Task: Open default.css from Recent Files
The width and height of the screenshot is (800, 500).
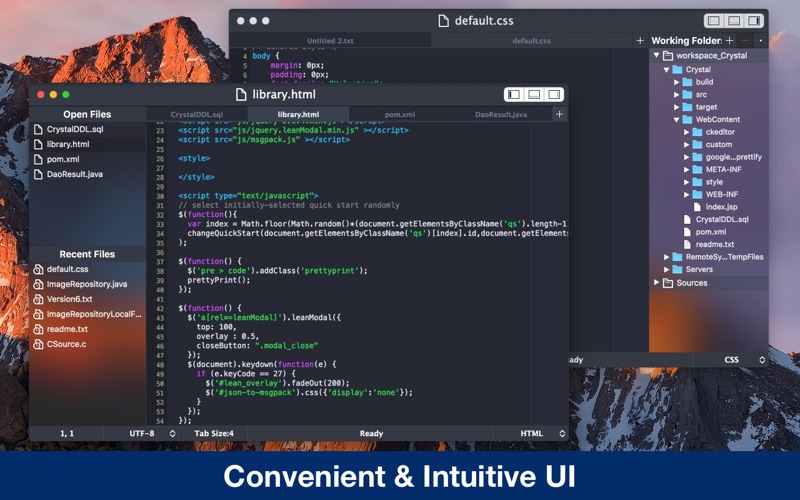Action: pyautogui.click(x=67, y=269)
